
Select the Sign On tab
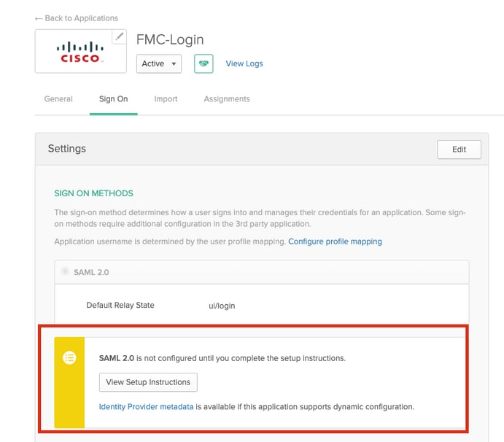[x=114, y=99]
